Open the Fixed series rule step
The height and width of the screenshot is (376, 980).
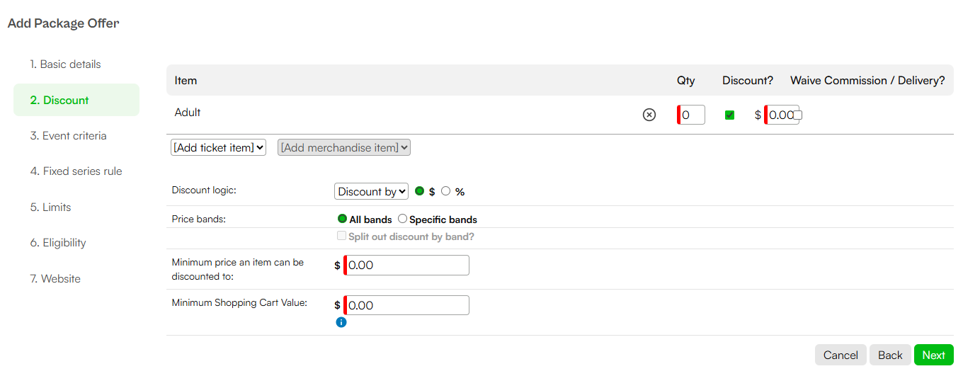[76, 171]
